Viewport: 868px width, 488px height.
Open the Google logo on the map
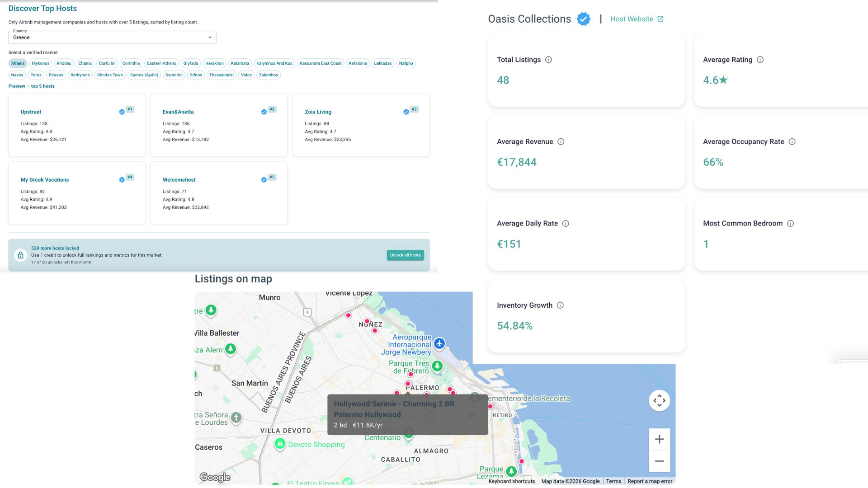tap(215, 477)
